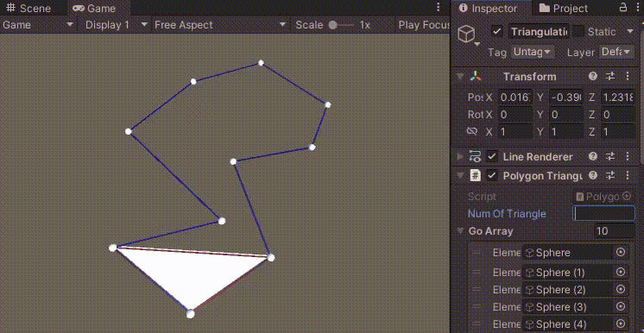The image size is (644, 333).
Task: Select the Sphere (4) object field
Action: (567, 324)
